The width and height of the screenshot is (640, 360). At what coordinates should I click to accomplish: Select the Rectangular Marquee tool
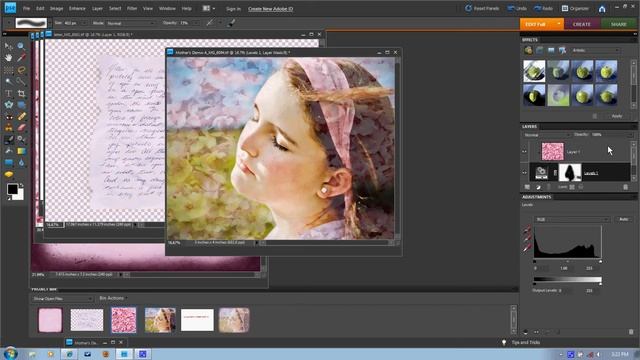(x=9, y=70)
